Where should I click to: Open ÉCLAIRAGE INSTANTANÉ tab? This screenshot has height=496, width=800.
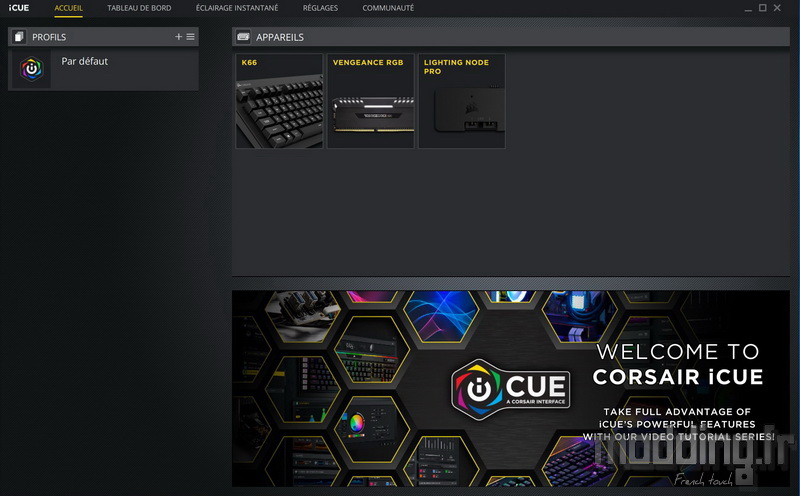click(237, 8)
